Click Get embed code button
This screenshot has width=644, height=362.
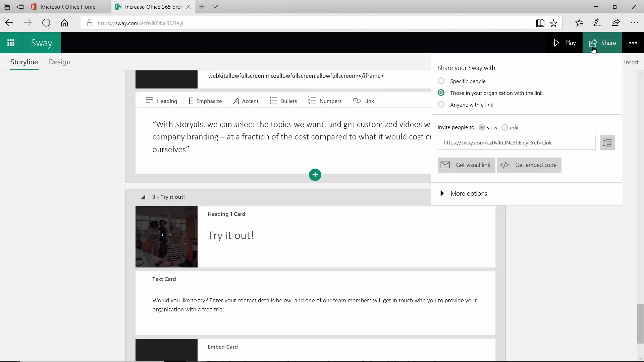coord(529,165)
